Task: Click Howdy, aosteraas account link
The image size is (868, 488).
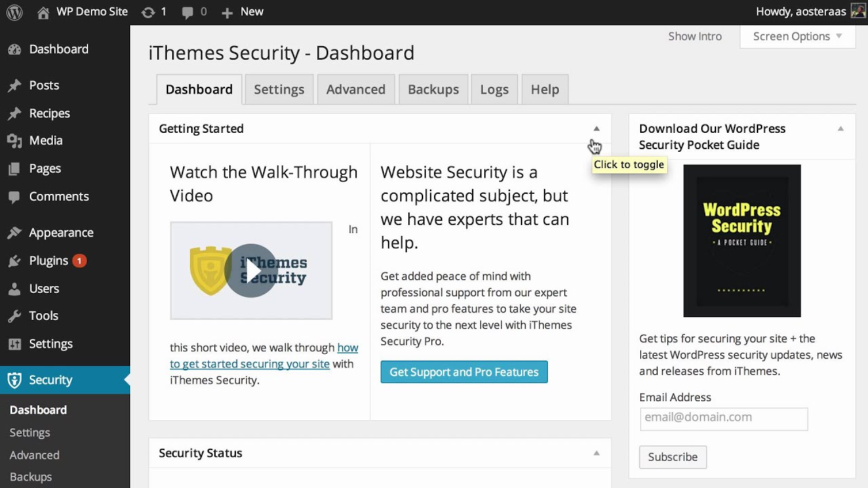Action: (x=801, y=12)
